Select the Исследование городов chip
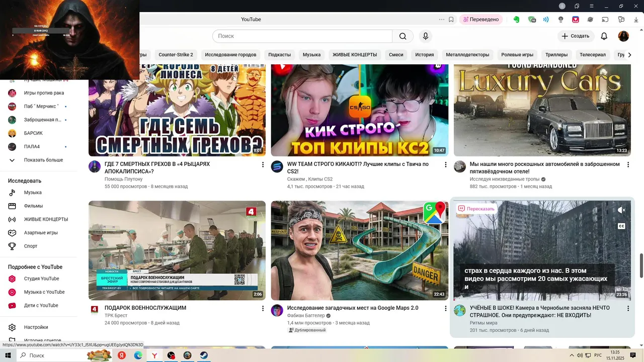This screenshot has height=362, width=644. [x=230, y=55]
